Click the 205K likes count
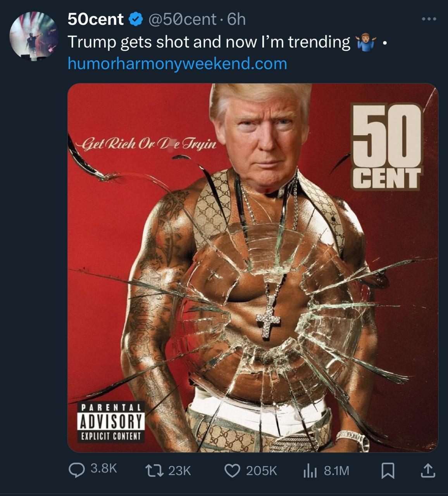Image resolution: width=448 pixels, height=496 pixels. click(x=262, y=471)
